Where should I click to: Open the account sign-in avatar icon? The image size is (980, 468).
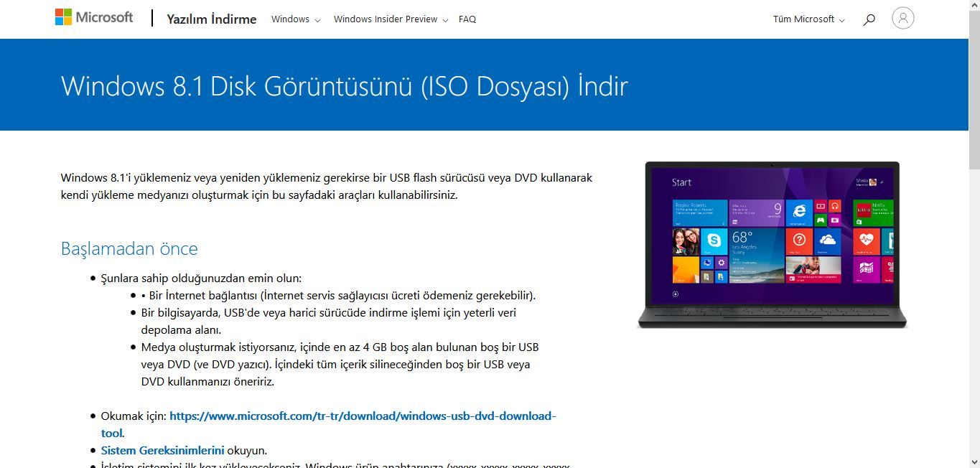pyautogui.click(x=902, y=18)
